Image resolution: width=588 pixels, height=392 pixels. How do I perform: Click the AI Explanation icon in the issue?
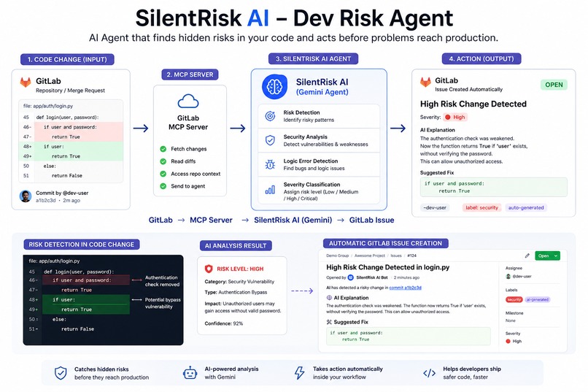(329, 298)
